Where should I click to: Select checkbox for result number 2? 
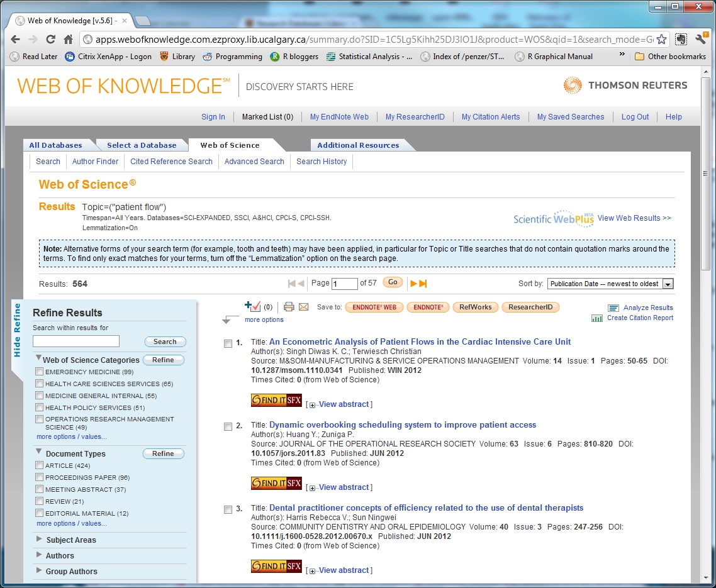click(x=228, y=427)
